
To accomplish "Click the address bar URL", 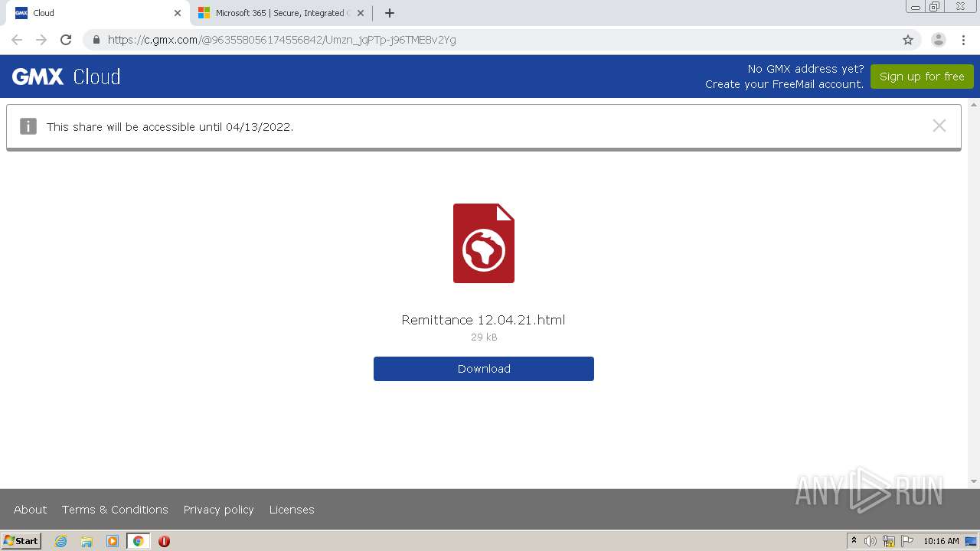I will pyautogui.click(x=282, y=40).
